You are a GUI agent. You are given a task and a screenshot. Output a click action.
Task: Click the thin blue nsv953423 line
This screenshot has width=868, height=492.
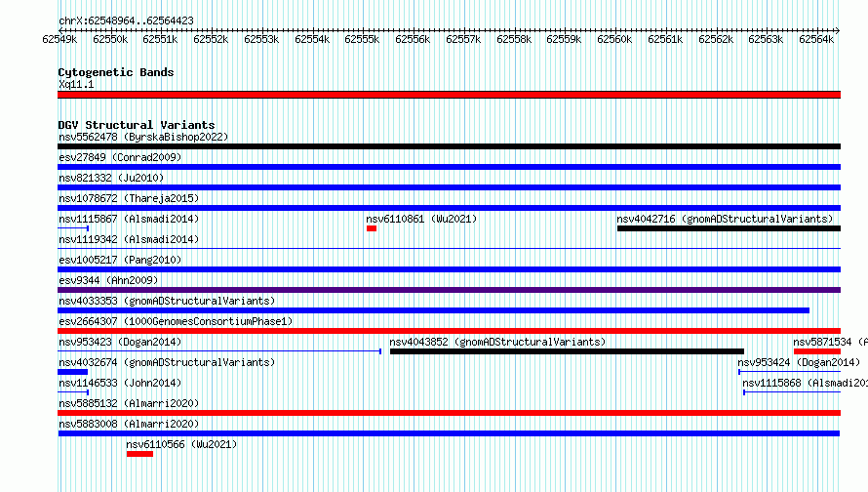point(219,351)
